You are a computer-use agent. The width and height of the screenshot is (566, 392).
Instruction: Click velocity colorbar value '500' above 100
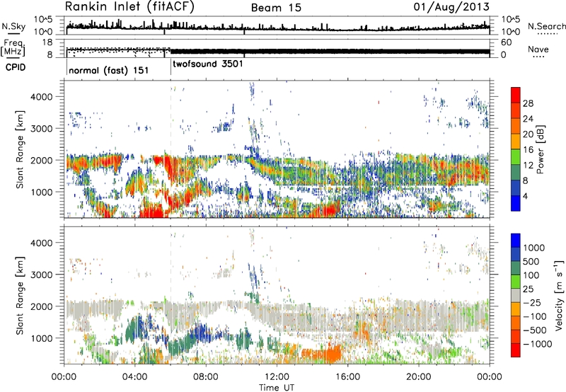point(531,261)
